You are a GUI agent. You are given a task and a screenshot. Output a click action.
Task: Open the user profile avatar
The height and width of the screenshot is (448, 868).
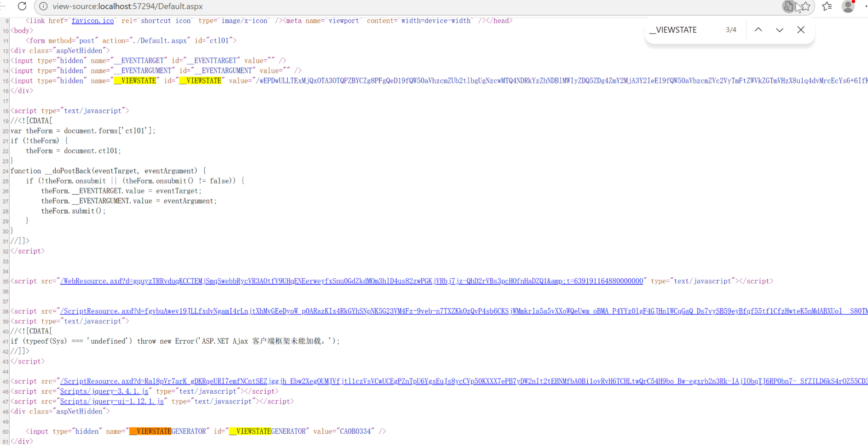click(x=848, y=6)
